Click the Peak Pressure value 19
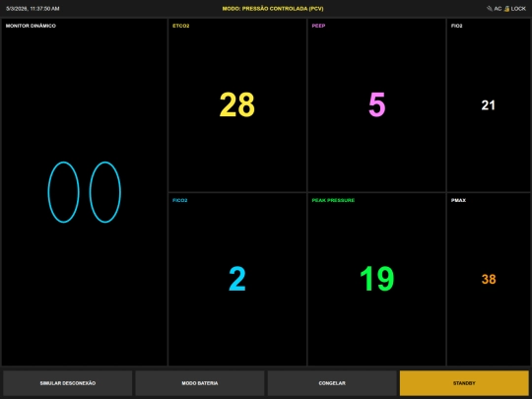532x399 pixels. [x=377, y=279]
